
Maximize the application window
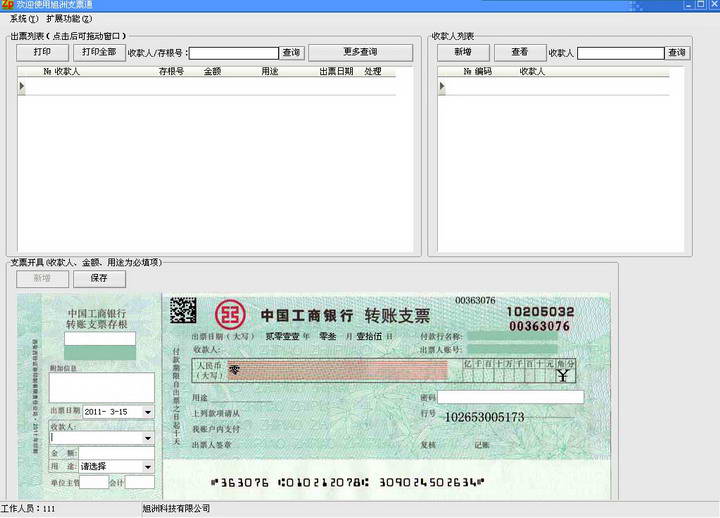pyautogui.click(x=701, y=5)
